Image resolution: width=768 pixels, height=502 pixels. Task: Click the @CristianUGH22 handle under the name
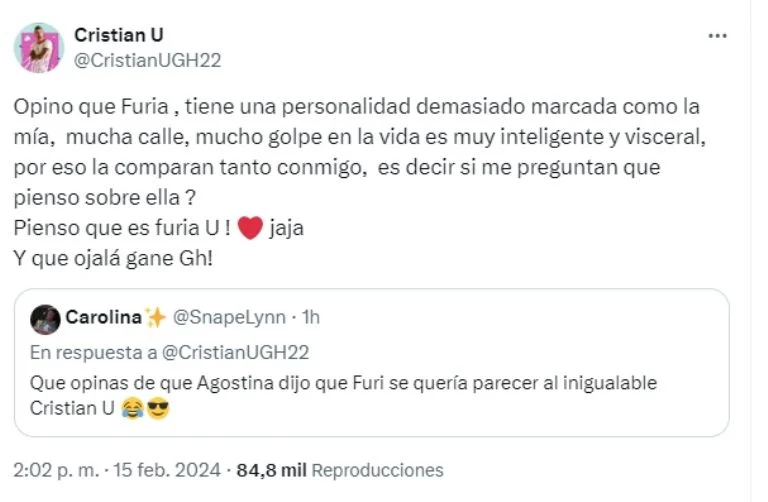(x=147, y=60)
